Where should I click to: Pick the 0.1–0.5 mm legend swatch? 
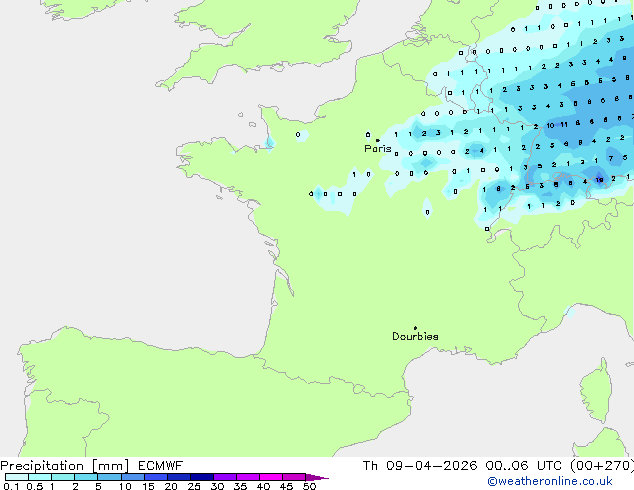point(17,477)
